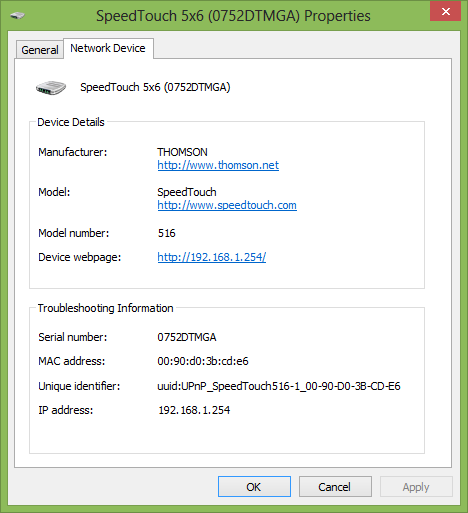The height and width of the screenshot is (513, 468).
Task: Select the Network Device tab
Action: [108, 48]
